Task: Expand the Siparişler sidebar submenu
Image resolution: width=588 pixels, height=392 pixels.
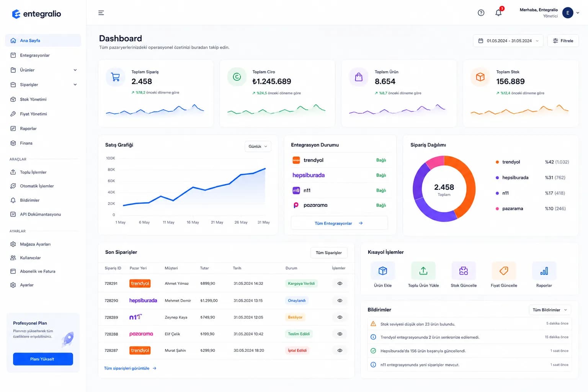Action: point(75,85)
